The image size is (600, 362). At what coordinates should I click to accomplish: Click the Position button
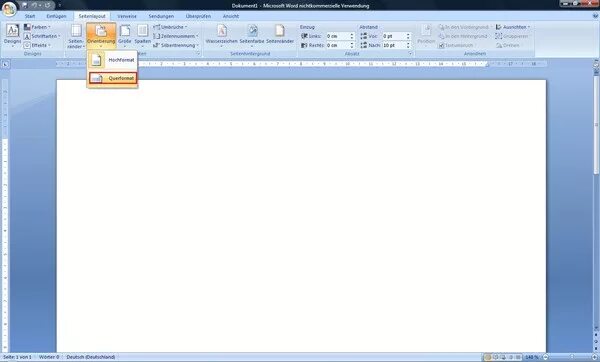[426, 35]
